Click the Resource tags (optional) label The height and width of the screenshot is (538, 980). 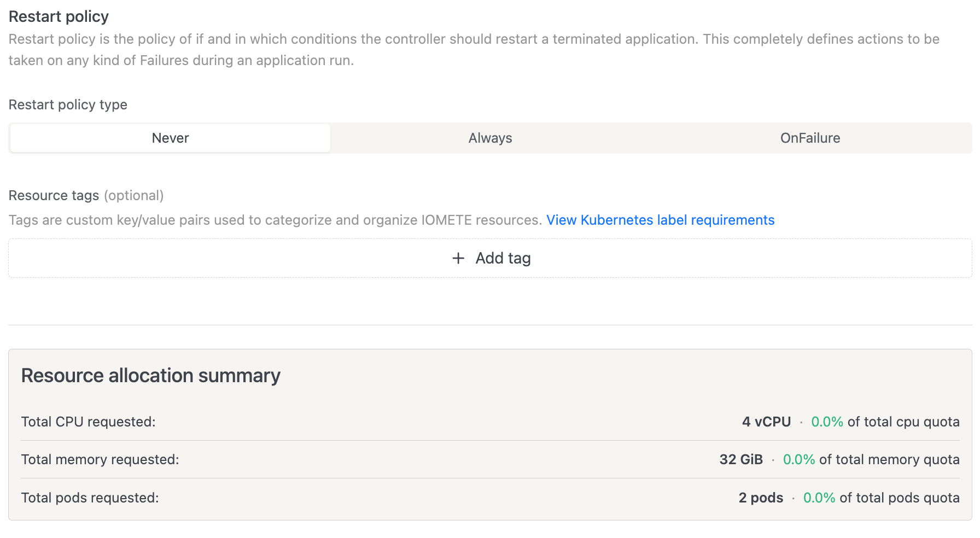pos(86,195)
